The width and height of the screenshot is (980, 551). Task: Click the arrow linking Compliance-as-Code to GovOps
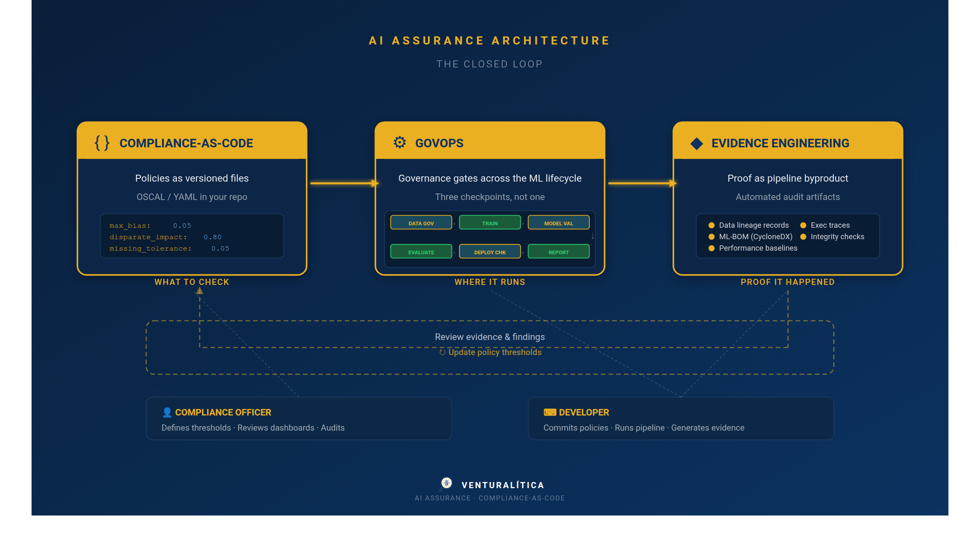click(x=343, y=183)
